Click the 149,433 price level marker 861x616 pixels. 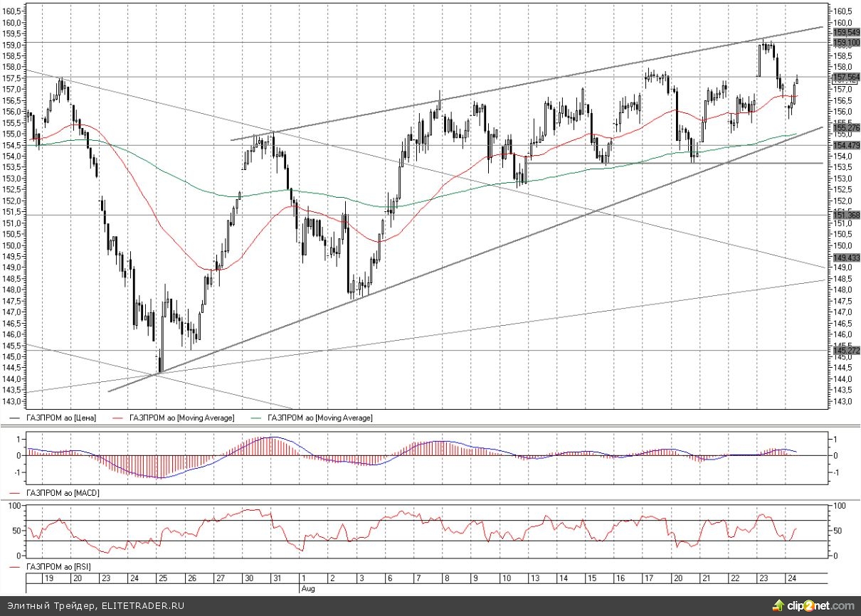click(x=845, y=257)
